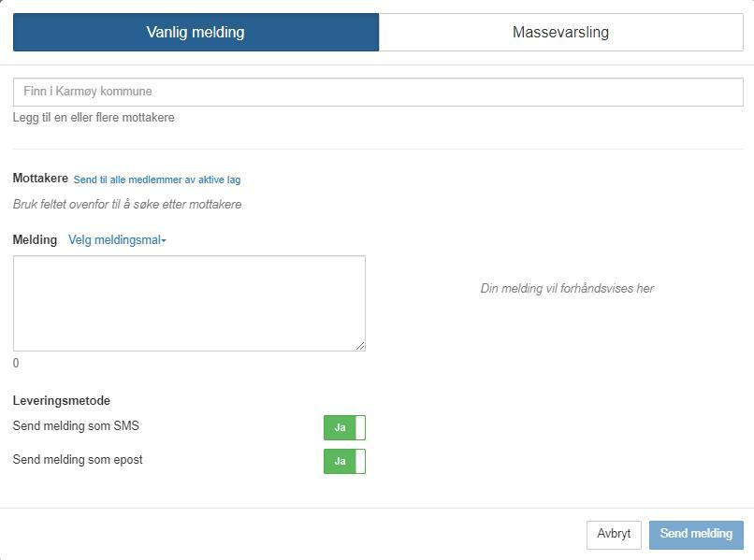The height and width of the screenshot is (560, 754).
Task: Click inside the Melding text area
Action: [x=189, y=303]
